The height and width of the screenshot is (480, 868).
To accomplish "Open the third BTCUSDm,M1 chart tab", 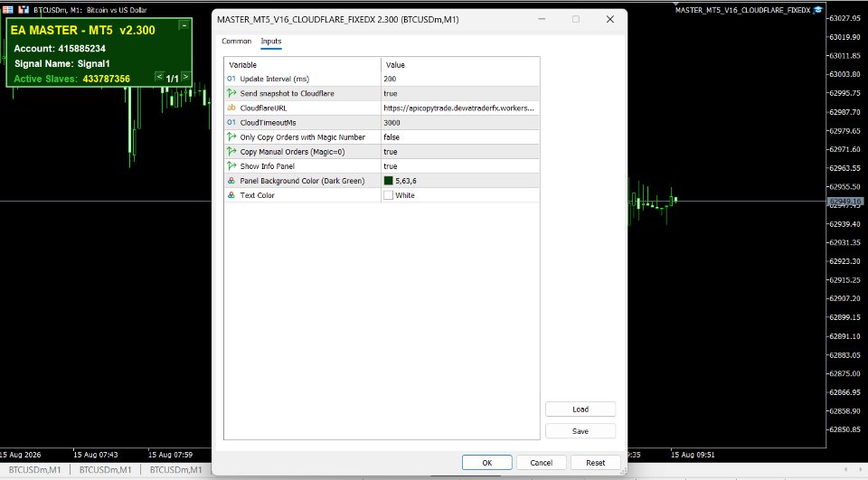I will [175, 469].
